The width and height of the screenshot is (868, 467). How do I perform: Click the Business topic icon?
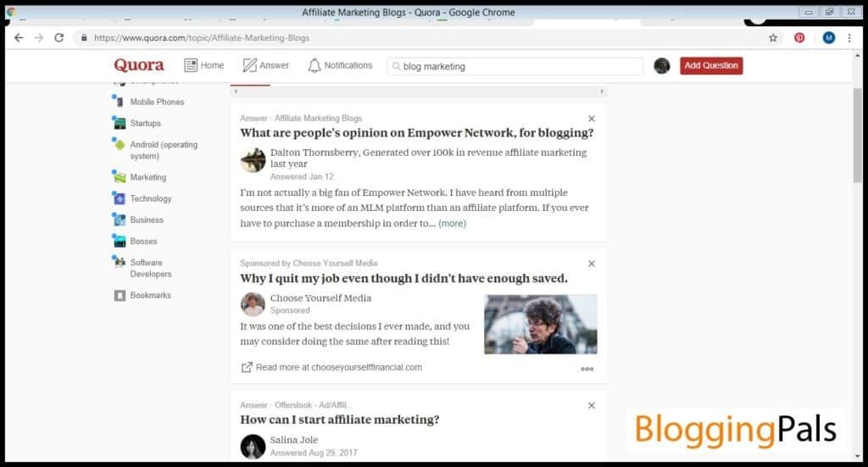(x=119, y=220)
